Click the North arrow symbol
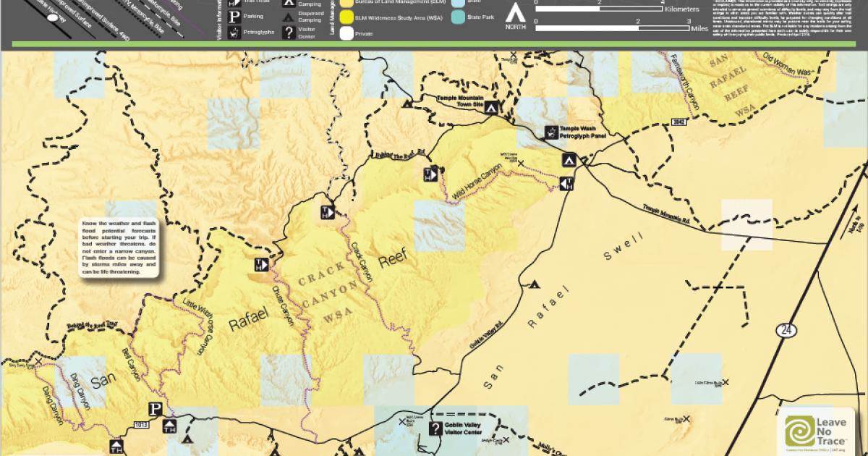The height and width of the screenshot is (456, 868). pos(514,14)
